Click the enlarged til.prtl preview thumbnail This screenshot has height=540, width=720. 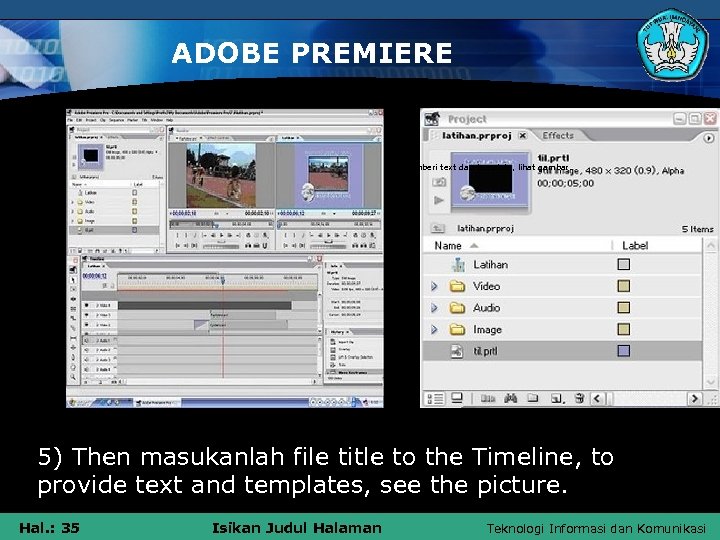490,180
